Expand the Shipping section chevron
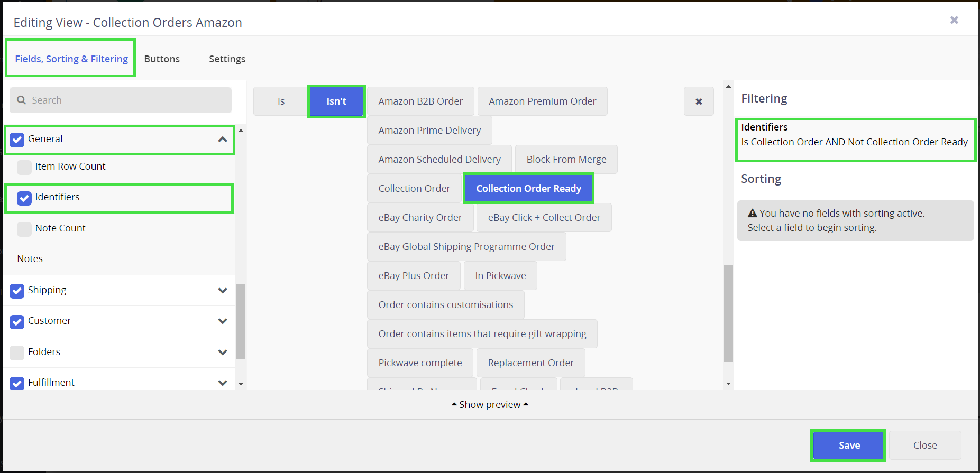The image size is (980, 473). 223,290
